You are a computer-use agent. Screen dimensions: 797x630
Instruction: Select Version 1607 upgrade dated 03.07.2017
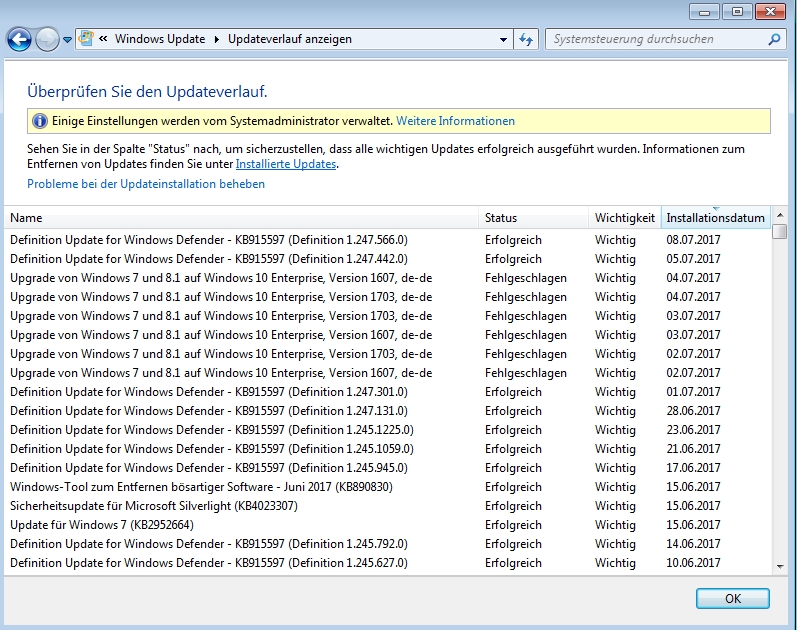(389, 335)
